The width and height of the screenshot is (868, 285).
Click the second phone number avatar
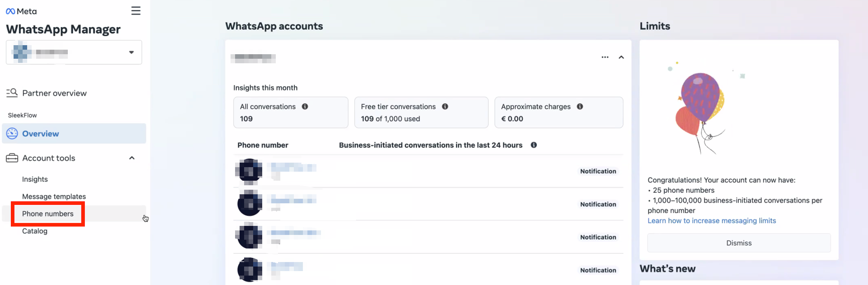tap(250, 203)
